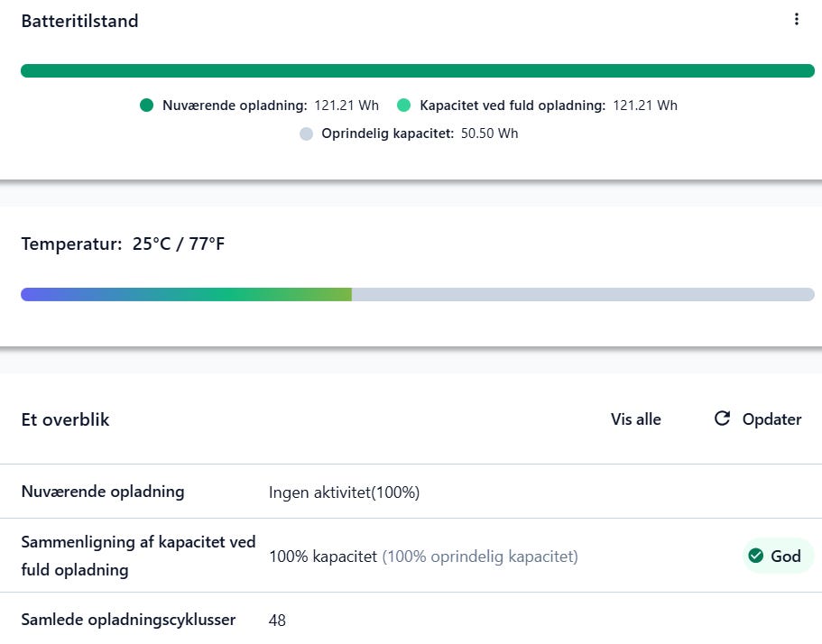822x644 pixels.
Task: Click the gray unfilled part of the temperature bar
Action: pos(582,295)
